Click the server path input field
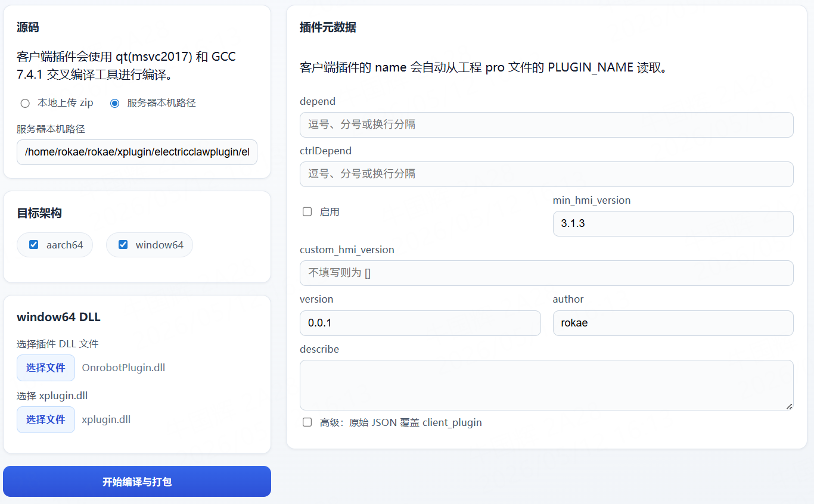 [137, 152]
